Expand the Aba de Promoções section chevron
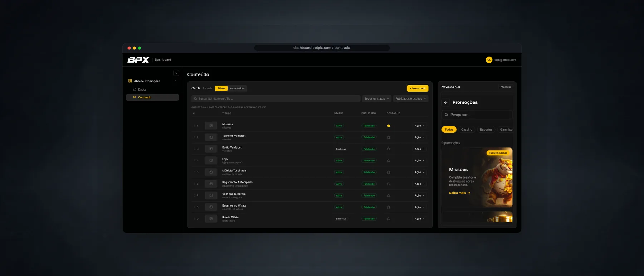Viewport: 644px width, 276px height. tap(175, 81)
